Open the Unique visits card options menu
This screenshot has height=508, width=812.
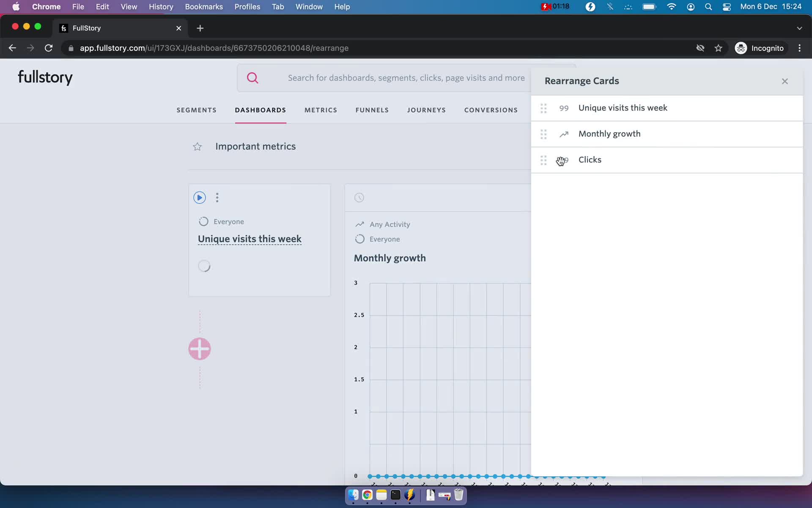pyautogui.click(x=217, y=198)
